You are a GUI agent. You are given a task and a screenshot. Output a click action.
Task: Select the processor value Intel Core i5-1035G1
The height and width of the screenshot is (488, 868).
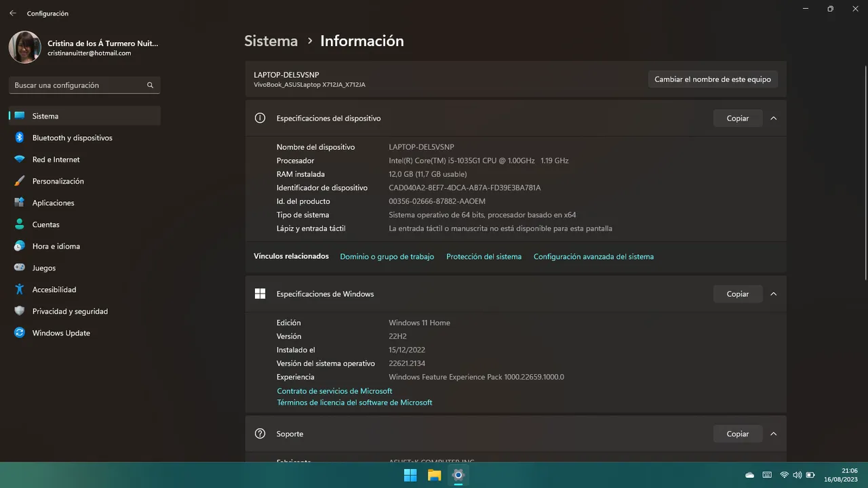tap(479, 161)
